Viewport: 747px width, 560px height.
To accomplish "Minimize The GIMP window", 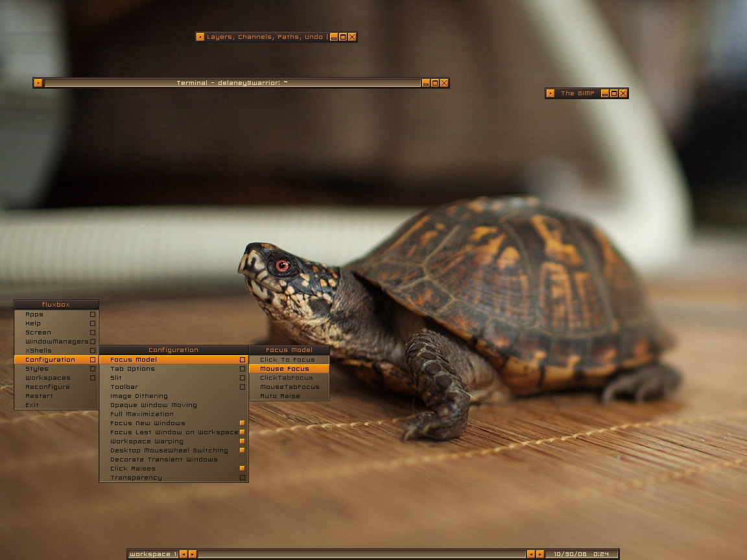I will 605,93.
